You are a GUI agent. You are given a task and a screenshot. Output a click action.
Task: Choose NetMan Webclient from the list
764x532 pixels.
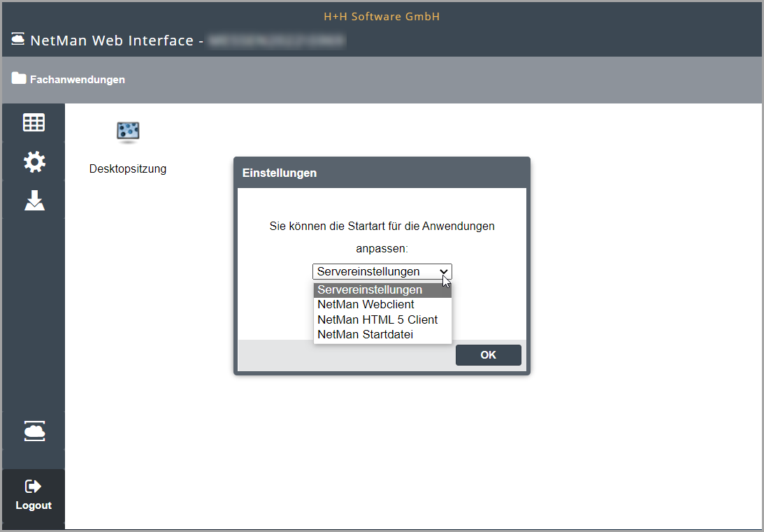tap(382, 305)
